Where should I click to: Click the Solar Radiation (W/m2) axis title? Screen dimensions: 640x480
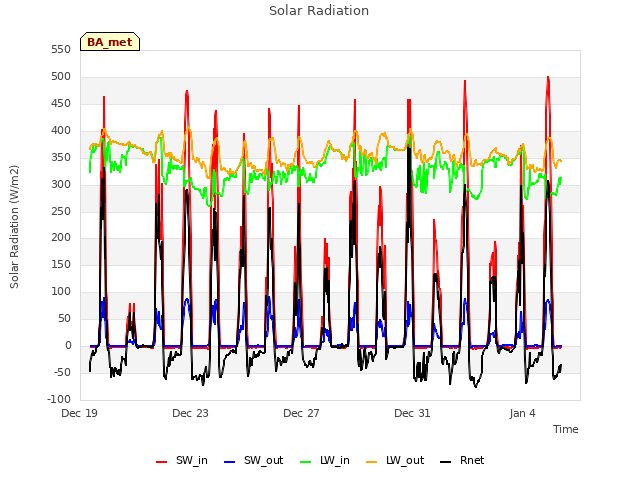tap(14, 227)
